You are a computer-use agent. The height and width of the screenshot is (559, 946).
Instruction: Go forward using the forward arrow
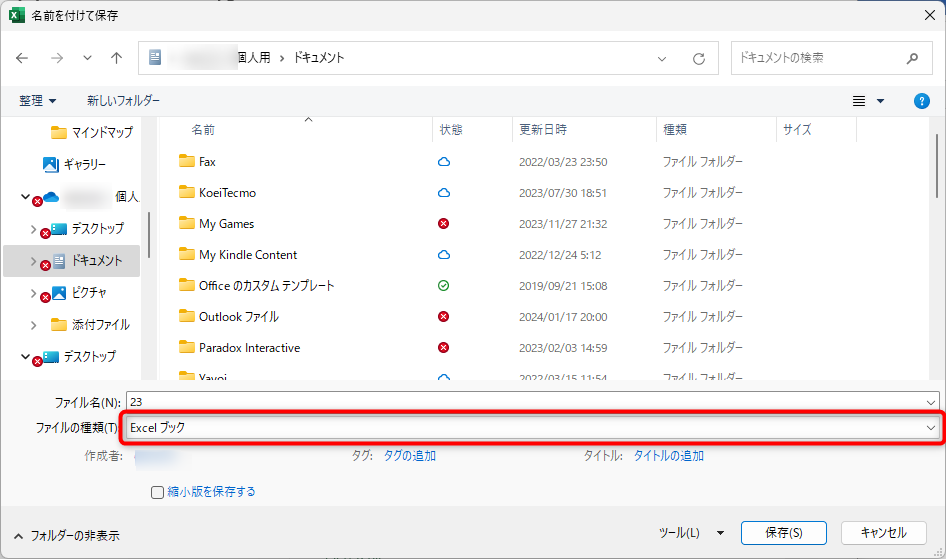pyautogui.click(x=57, y=58)
